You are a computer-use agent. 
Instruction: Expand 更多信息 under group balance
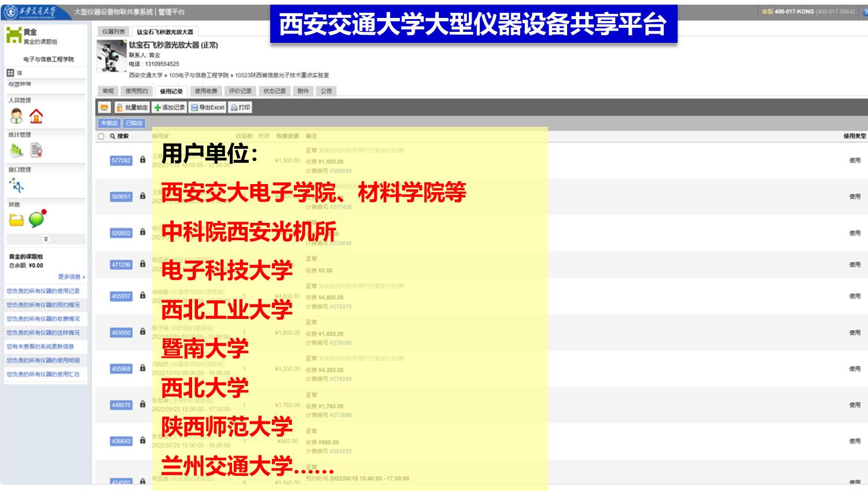pos(71,277)
